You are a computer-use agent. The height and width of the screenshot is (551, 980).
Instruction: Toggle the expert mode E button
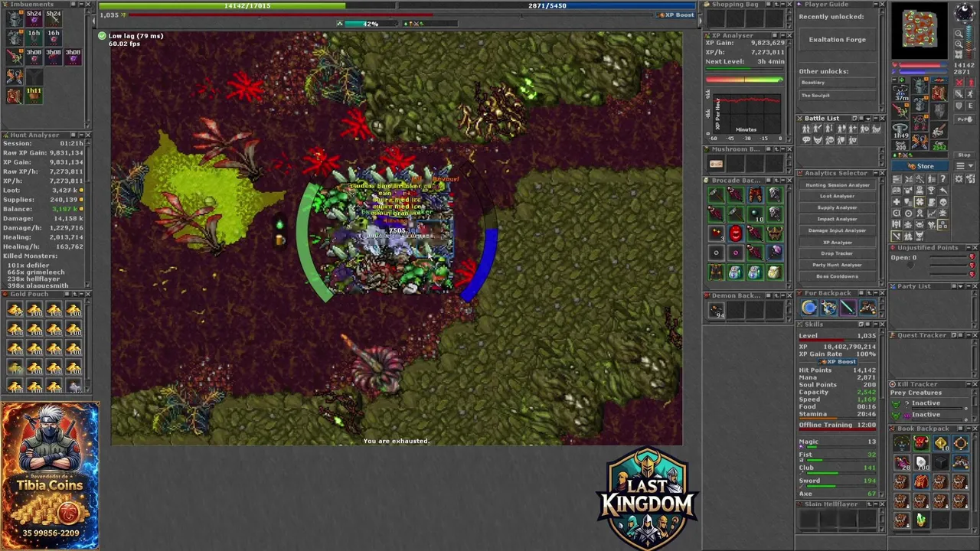[x=970, y=106]
